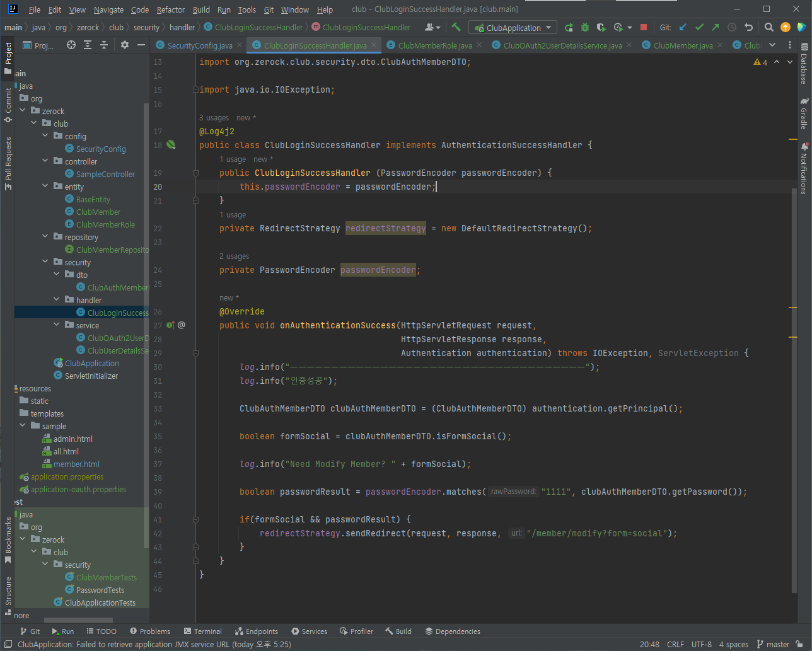This screenshot has height=651, width=812.
Task: Click the implements gutter icon on line 27
Action: pos(170,325)
